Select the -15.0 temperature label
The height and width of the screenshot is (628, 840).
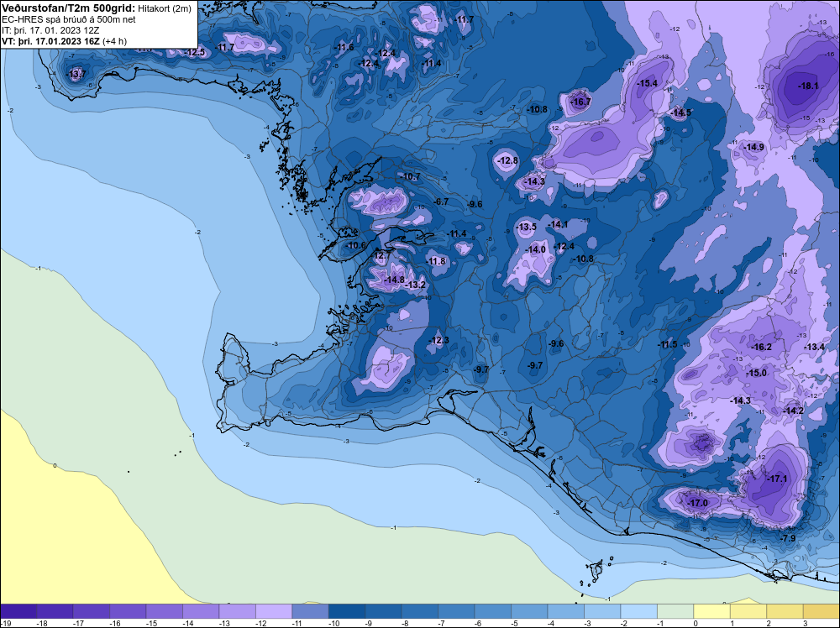point(757,373)
